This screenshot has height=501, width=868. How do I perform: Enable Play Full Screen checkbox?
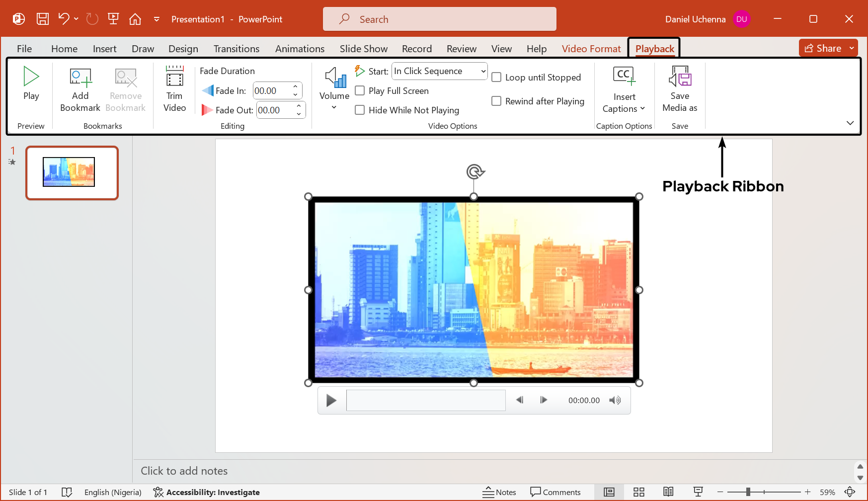360,90
